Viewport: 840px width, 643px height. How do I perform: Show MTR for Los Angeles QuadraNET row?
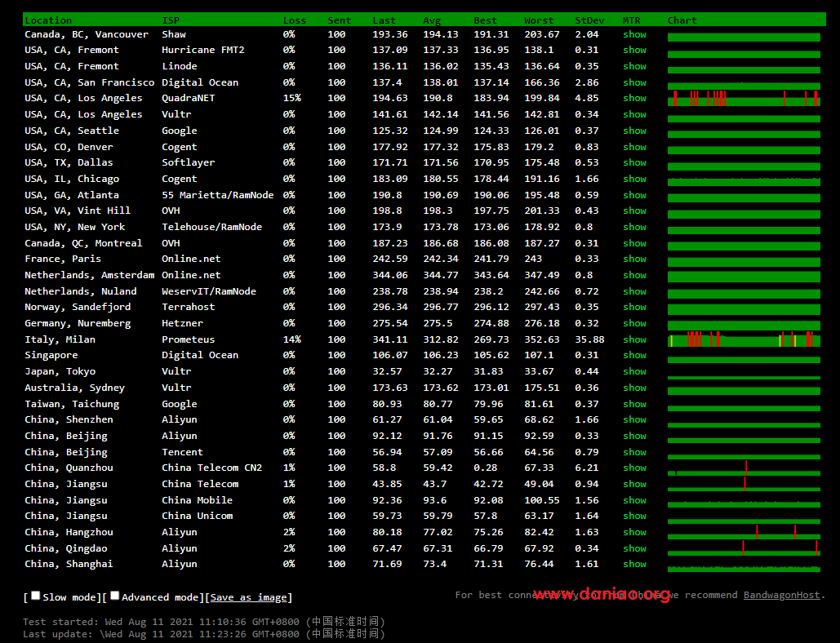click(635, 98)
